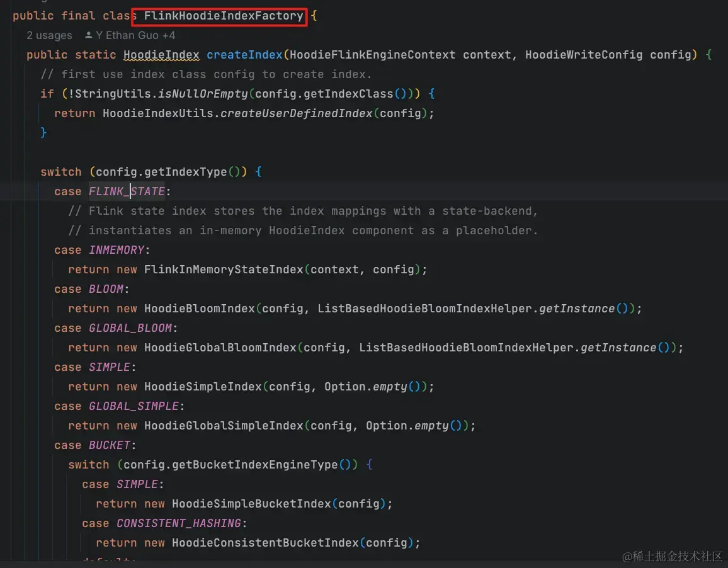Click the INMEMORY case constant
The height and width of the screenshot is (568, 728).
coord(117,250)
